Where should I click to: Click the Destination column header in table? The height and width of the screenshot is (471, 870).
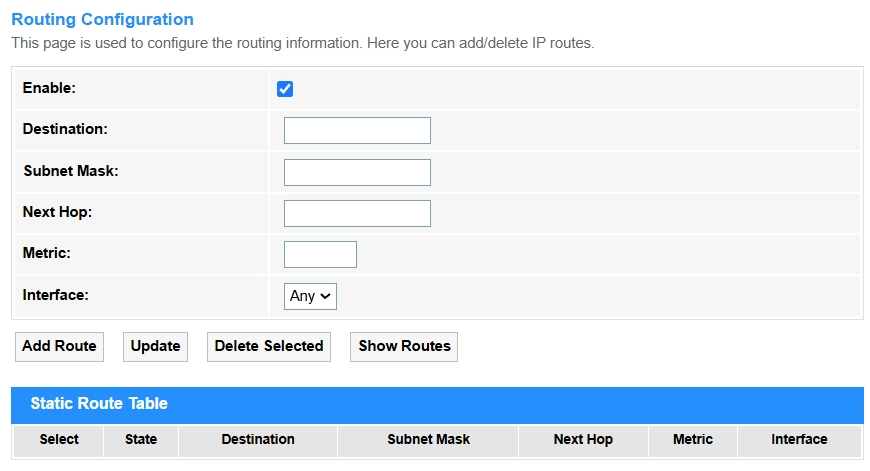(x=258, y=440)
